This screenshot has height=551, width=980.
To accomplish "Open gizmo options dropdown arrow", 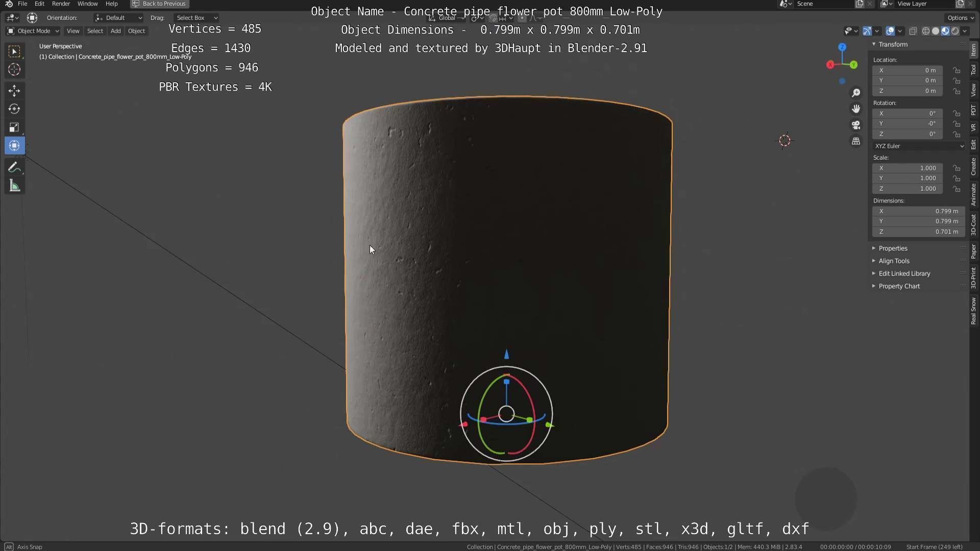I will 877,31.
